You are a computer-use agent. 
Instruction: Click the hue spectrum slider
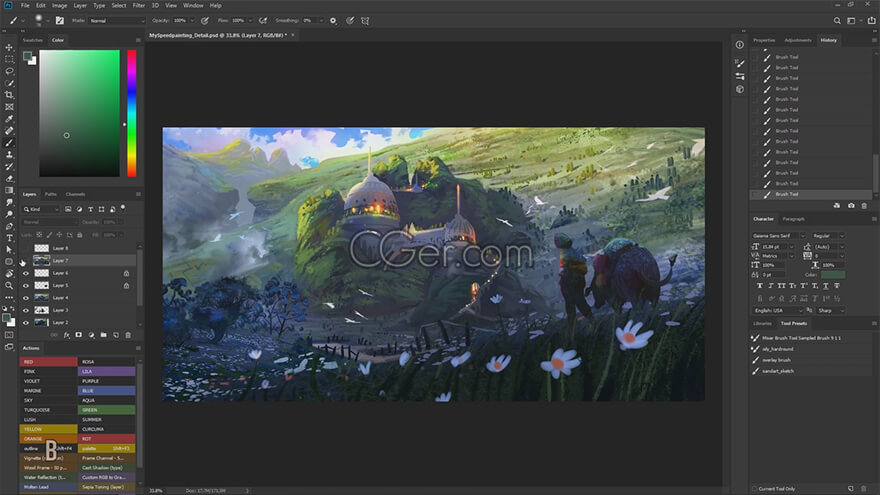(x=132, y=113)
